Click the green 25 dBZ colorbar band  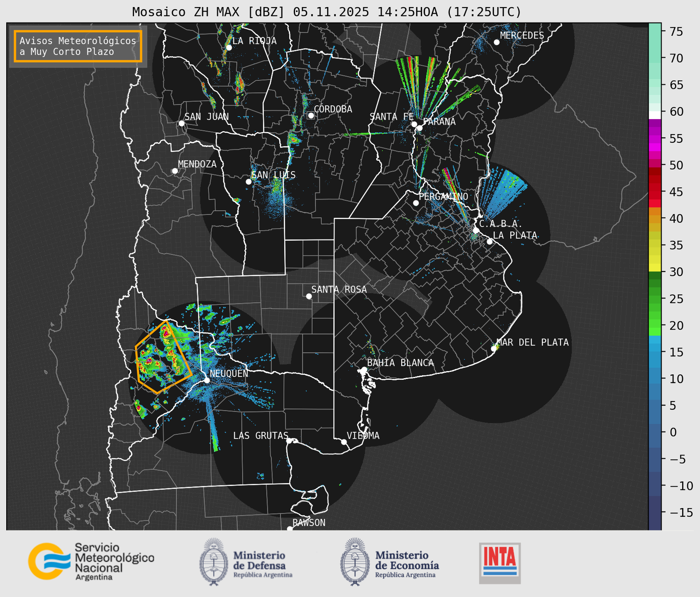(654, 299)
